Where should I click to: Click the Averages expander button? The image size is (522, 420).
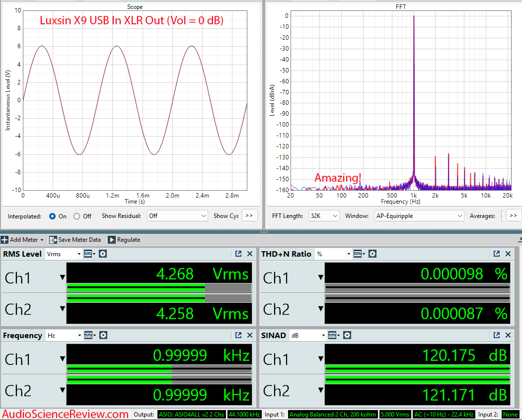(x=513, y=215)
